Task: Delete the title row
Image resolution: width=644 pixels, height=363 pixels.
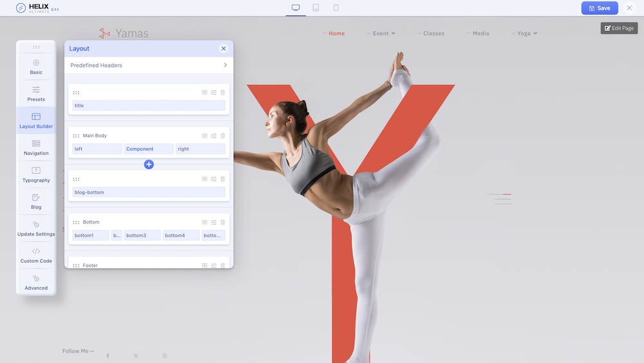Action: coord(223,93)
